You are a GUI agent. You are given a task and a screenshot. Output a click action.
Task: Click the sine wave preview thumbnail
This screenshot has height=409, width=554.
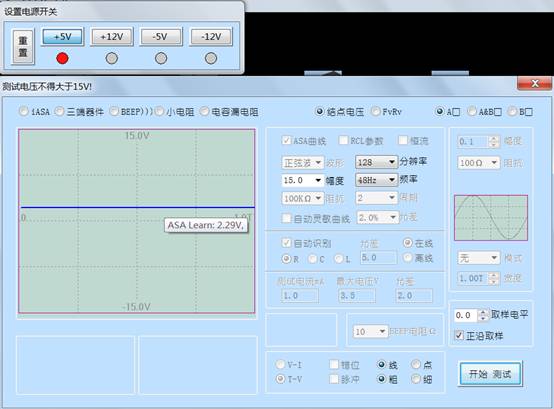pos(491,218)
